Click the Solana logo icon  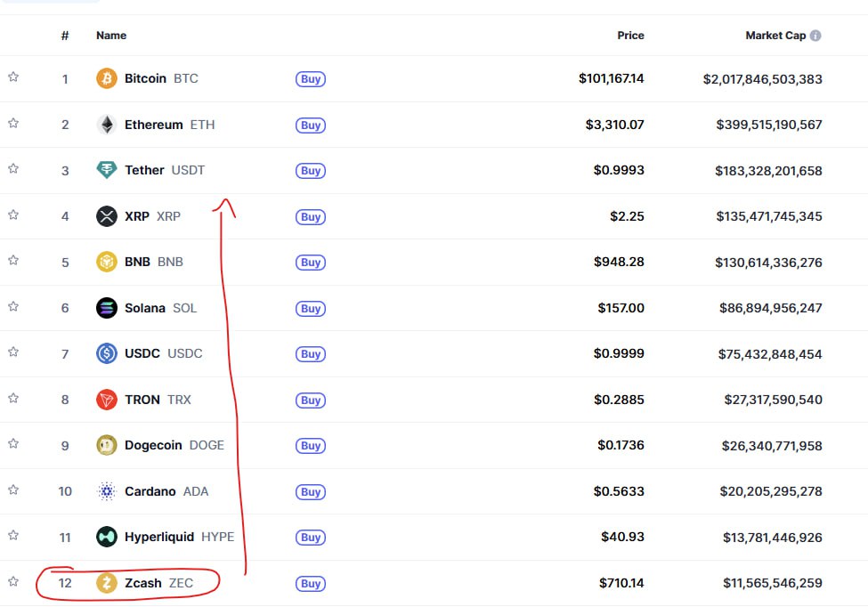(x=107, y=308)
